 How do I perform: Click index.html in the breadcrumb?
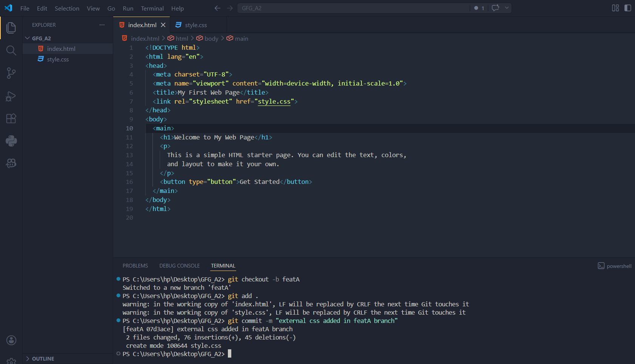point(145,38)
